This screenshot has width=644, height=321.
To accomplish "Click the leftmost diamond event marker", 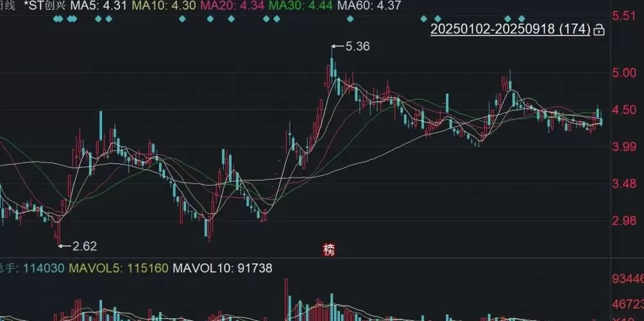I will [x=56, y=19].
